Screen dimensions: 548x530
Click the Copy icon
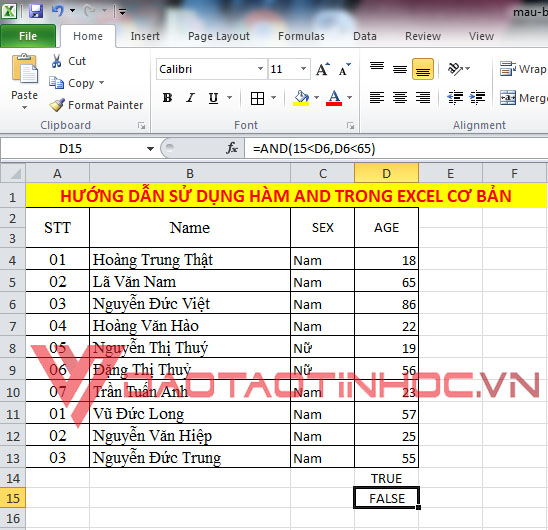57,83
